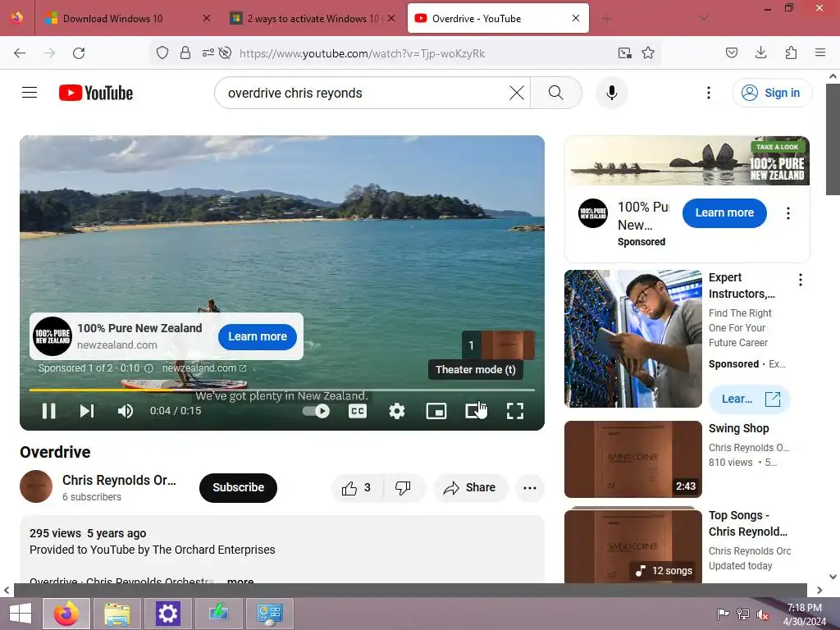Image resolution: width=840 pixels, height=630 pixels.
Task: Open options for New Zealand sidebar ad
Action: coord(787,213)
